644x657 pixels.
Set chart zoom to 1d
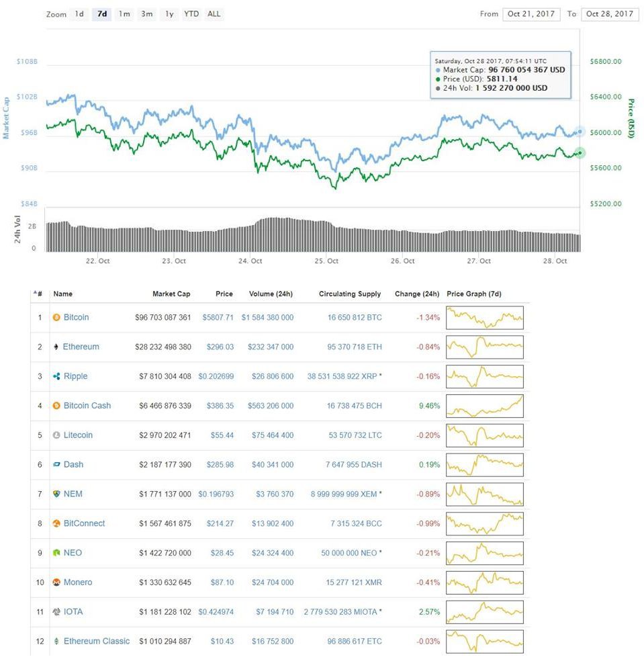pos(79,14)
